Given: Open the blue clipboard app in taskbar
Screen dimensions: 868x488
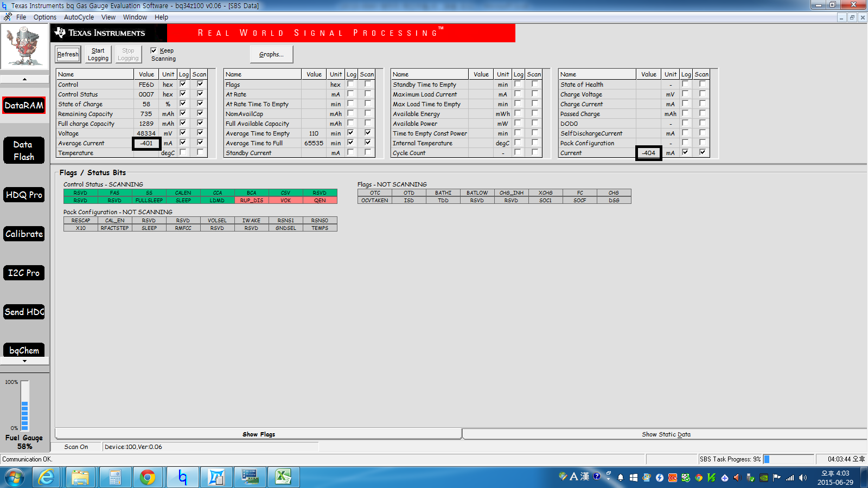Looking at the screenshot, I should coord(216,477).
